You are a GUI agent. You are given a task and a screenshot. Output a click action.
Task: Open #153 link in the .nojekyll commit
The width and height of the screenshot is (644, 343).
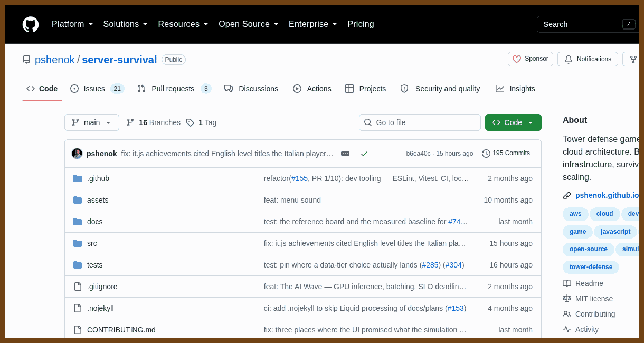456,308
